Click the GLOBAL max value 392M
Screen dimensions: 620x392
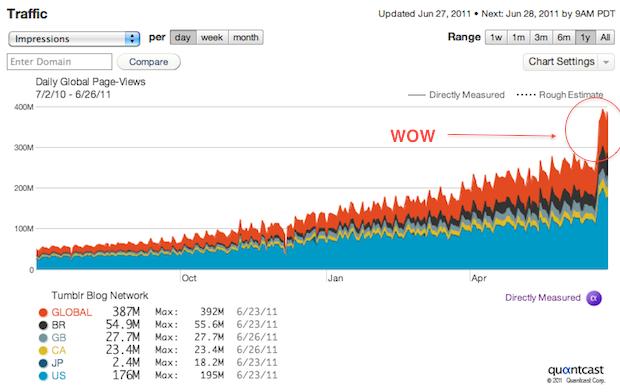212,312
